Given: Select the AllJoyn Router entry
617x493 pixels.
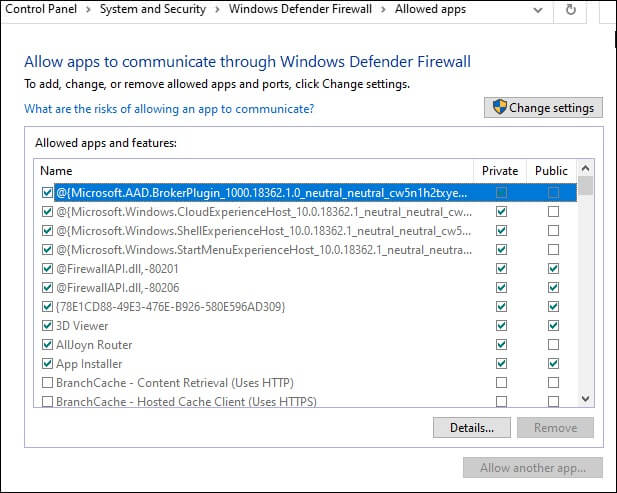Looking at the screenshot, I should coord(94,345).
